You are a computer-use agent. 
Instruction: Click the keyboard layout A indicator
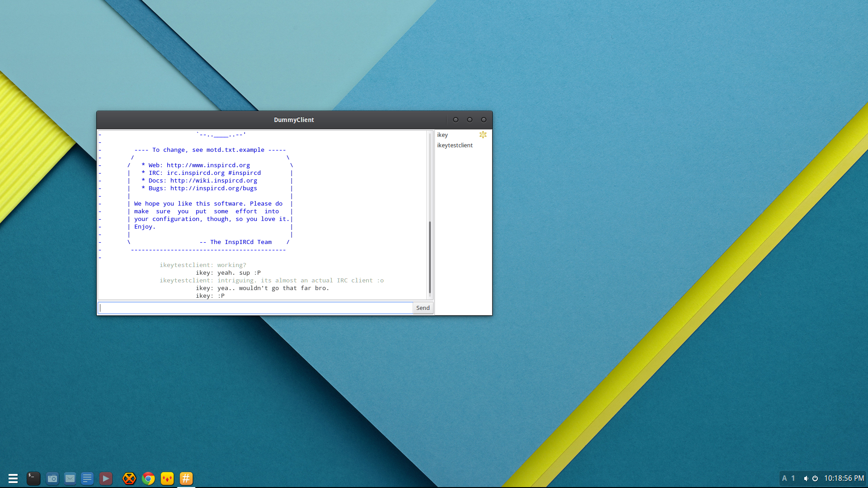(784, 479)
